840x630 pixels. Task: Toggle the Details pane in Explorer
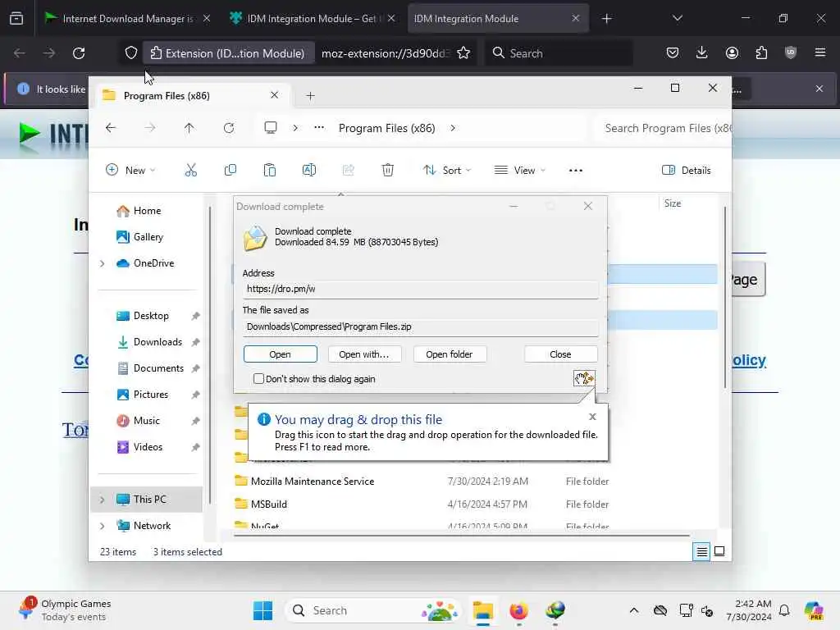687,171
